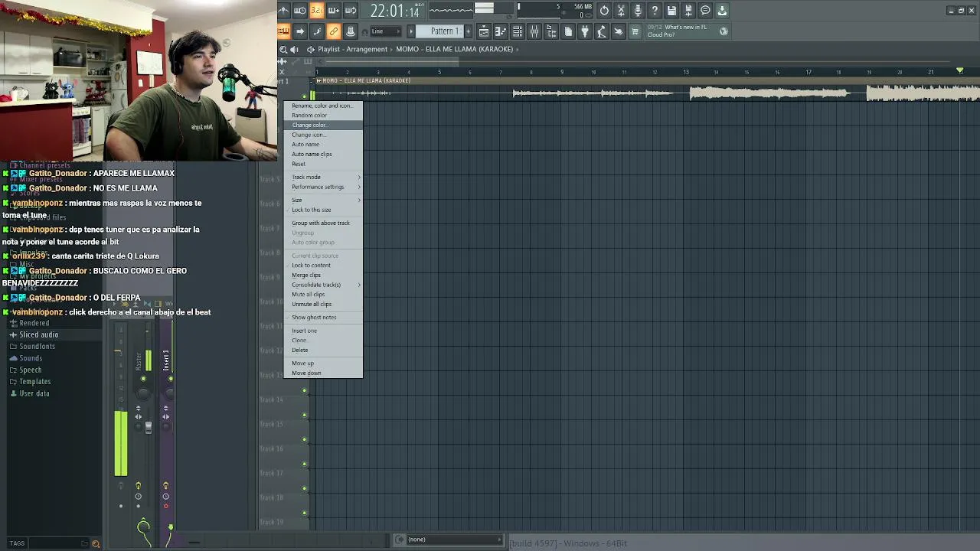Click the stamp icon right of link button
This screenshot has width=980, height=551.
pyautogui.click(x=351, y=31)
